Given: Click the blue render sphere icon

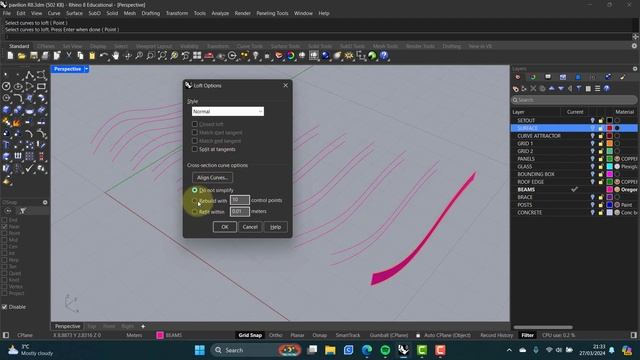Looking at the screenshot, I should [x=325, y=56].
